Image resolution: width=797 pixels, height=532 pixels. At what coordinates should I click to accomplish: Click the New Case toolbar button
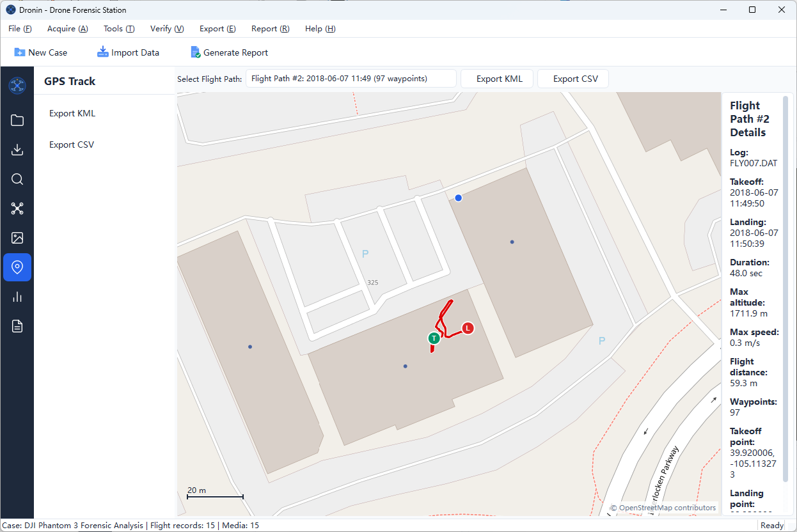tap(40, 52)
